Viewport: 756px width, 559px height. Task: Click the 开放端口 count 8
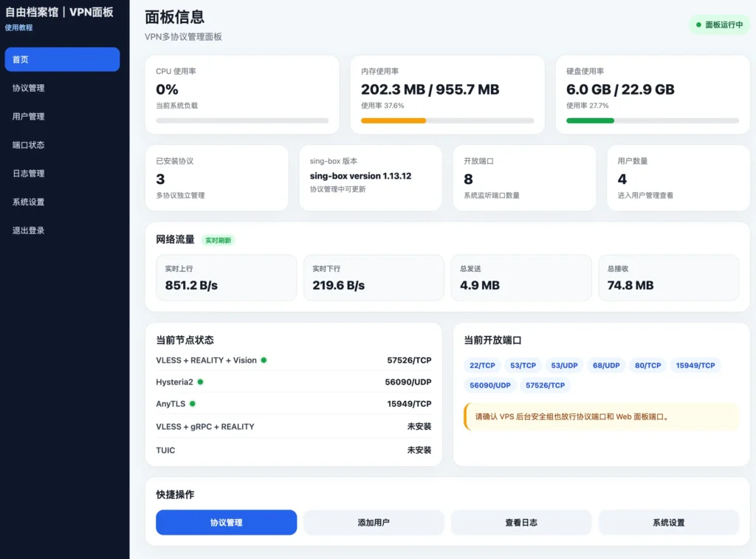click(468, 179)
